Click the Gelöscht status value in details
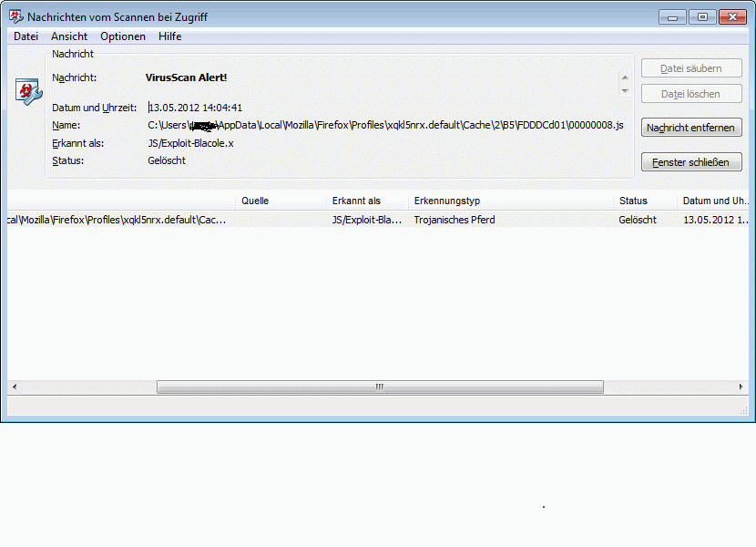Screen dimensions: 756x547 click(x=167, y=160)
